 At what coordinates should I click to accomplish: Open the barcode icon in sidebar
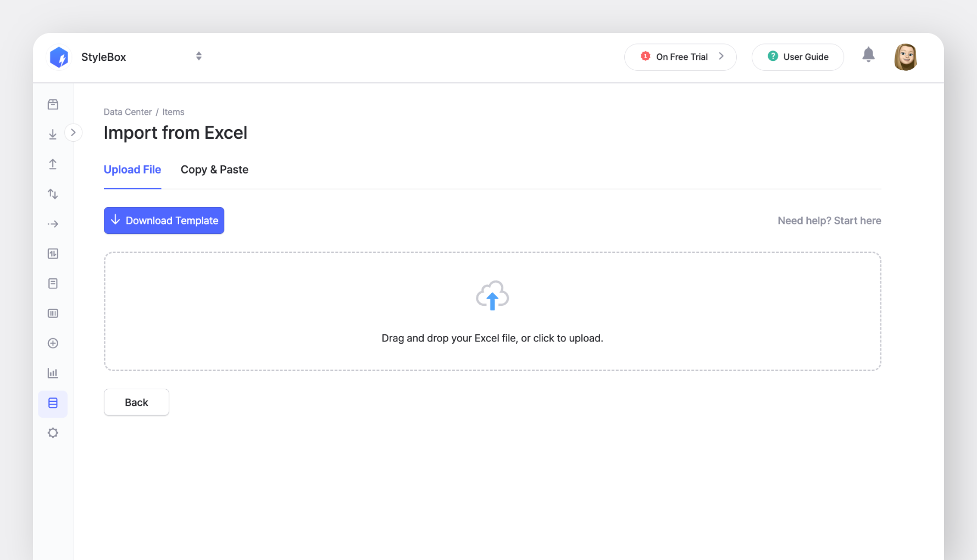click(x=53, y=313)
